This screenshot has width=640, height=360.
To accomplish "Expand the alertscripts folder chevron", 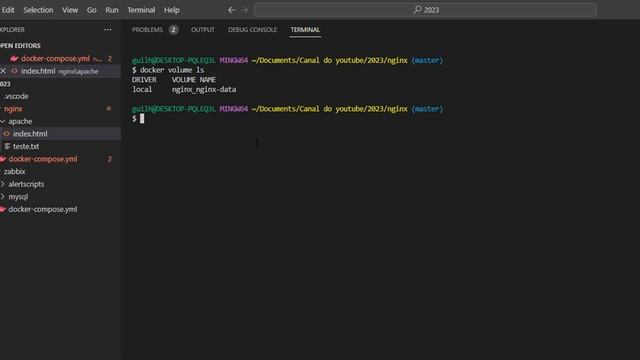I will pyautogui.click(x=3, y=184).
